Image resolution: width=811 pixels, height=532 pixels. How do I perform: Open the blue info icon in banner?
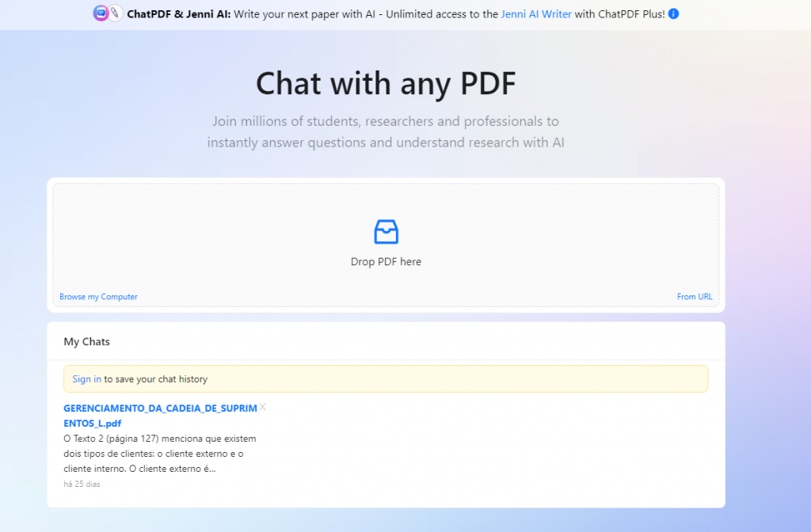click(673, 14)
